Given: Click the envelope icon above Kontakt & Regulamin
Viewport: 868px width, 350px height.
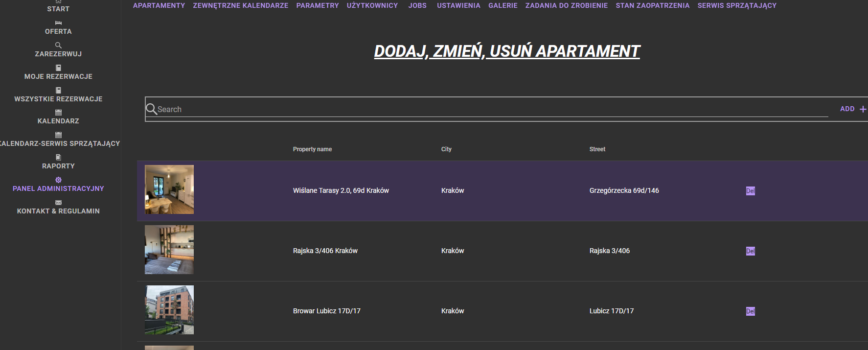Looking at the screenshot, I should [58, 203].
